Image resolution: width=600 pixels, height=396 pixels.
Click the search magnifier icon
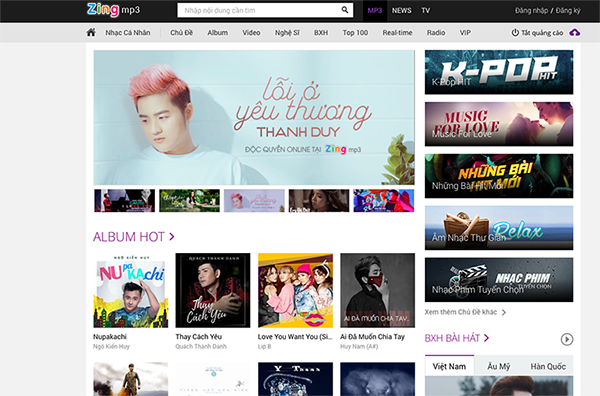click(345, 10)
